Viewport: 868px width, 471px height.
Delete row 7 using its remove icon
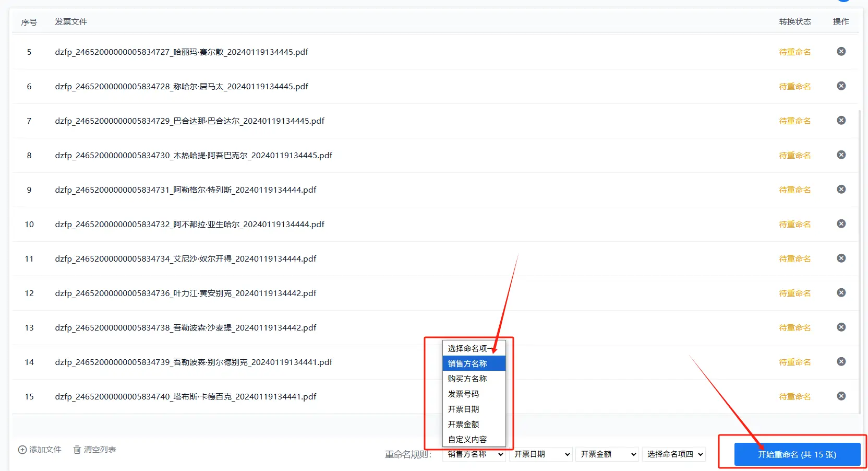pyautogui.click(x=841, y=121)
